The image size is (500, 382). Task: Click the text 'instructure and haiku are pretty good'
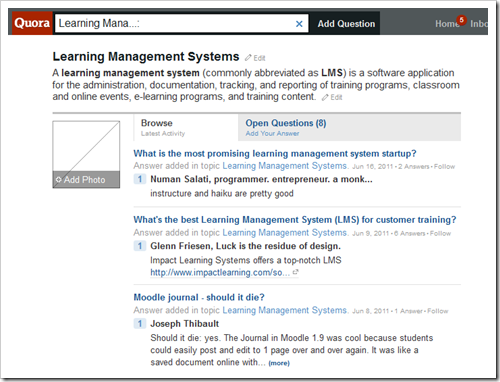pyautogui.click(x=222, y=194)
